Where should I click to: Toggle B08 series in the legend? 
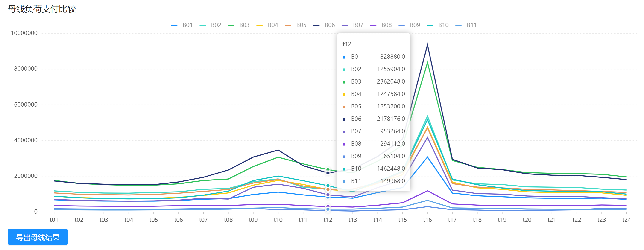pos(381,25)
